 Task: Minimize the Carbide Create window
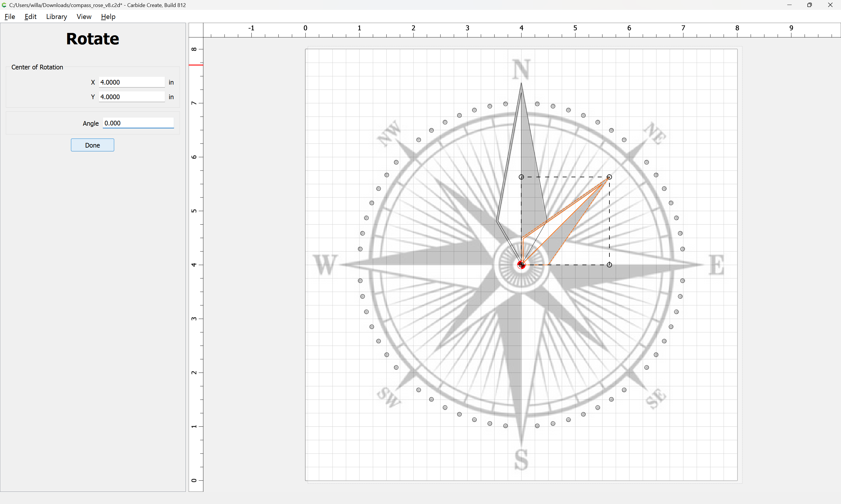tap(789, 5)
